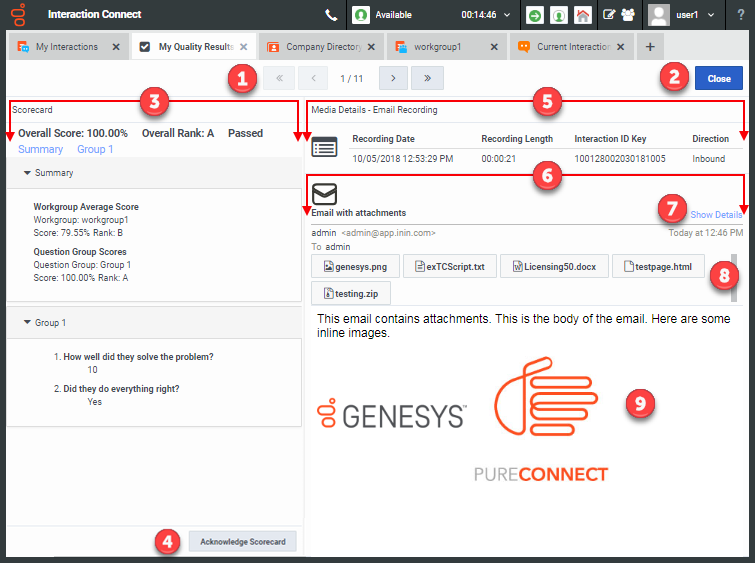Click the Acknowledge Scorecard button
Viewport: 755px width, 563px height.
tap(244, 542)
